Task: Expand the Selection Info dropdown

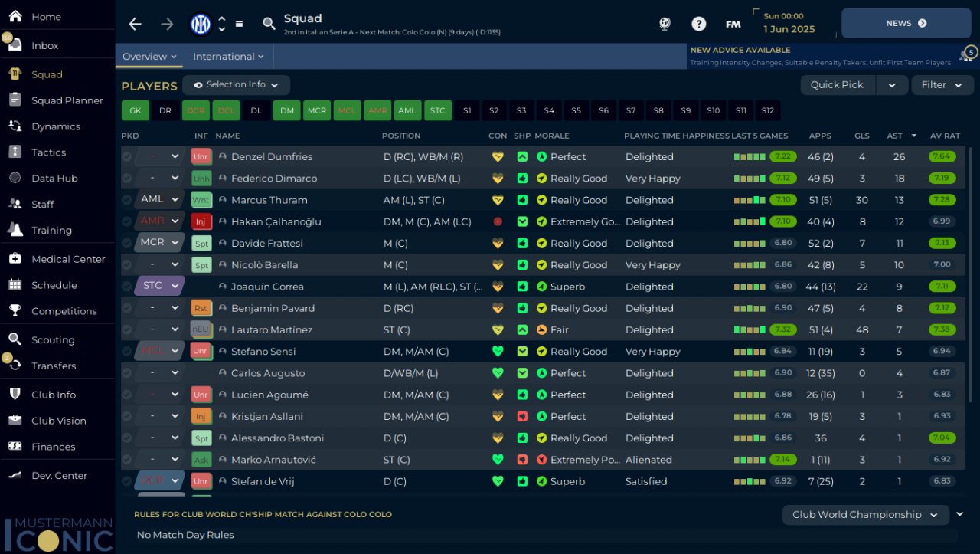Action: point(236,85)
